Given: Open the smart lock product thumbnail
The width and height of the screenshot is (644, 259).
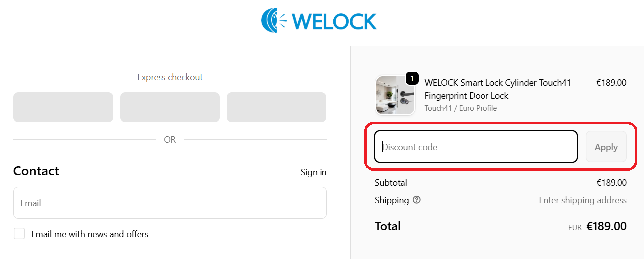Looking at the screenshot, I should click(395, 96).
